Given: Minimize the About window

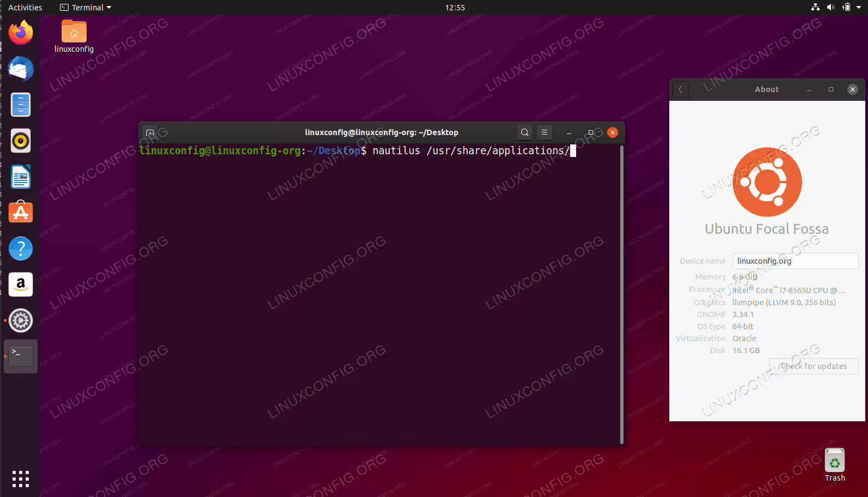Looking at the screenshot, I should (809, 89).
